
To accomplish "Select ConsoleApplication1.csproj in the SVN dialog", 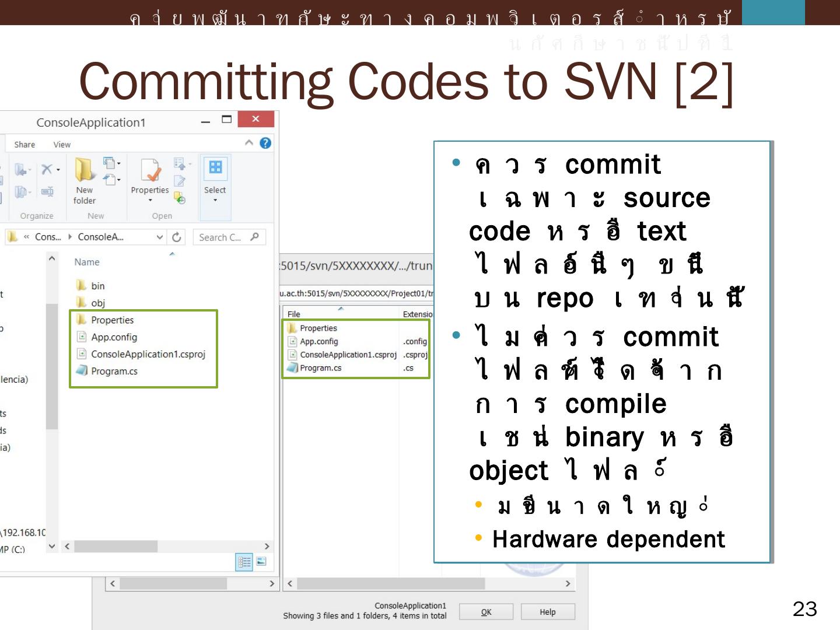I will point(342,355).
